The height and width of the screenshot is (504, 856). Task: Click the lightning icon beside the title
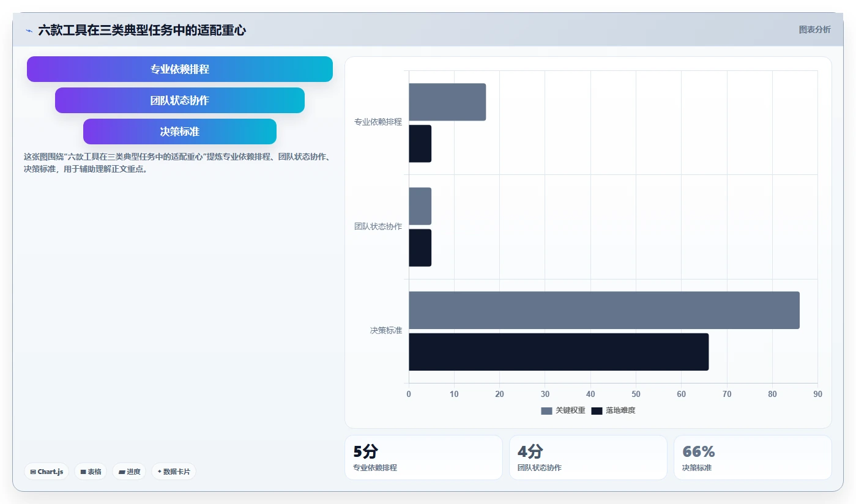(x=29, y=31)
